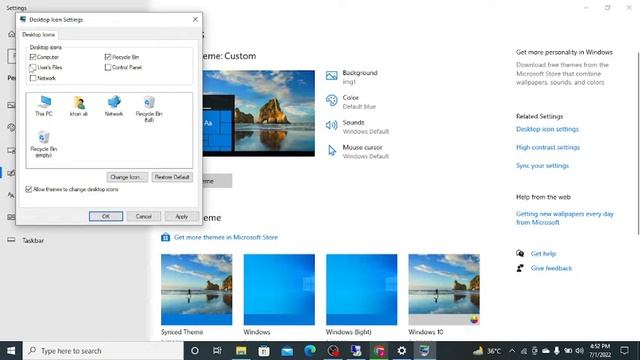Open the notification center icon
Viewport: 640px width, 360px height.
pos(624,351)
